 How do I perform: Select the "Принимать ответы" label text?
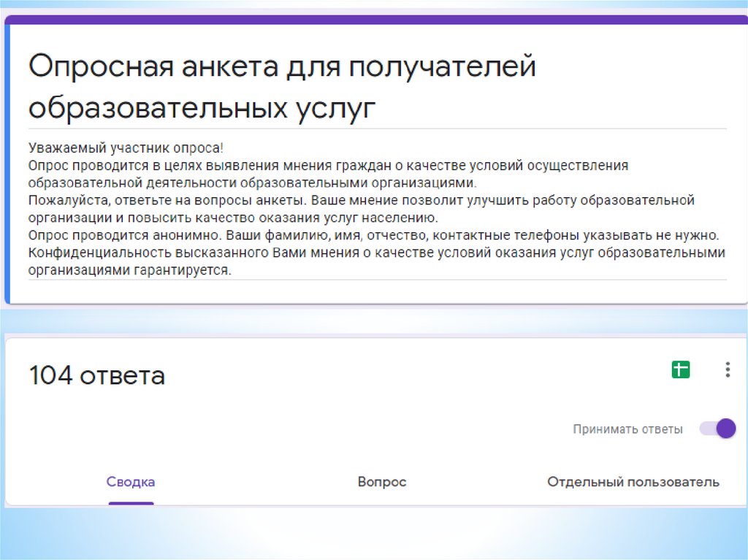coord(627,429)
